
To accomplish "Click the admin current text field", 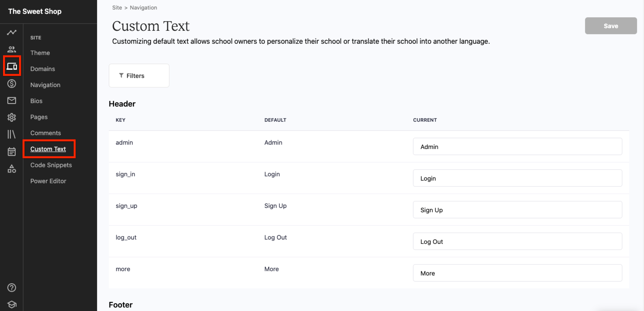I will pyautogui.click(x=517, y=147).
